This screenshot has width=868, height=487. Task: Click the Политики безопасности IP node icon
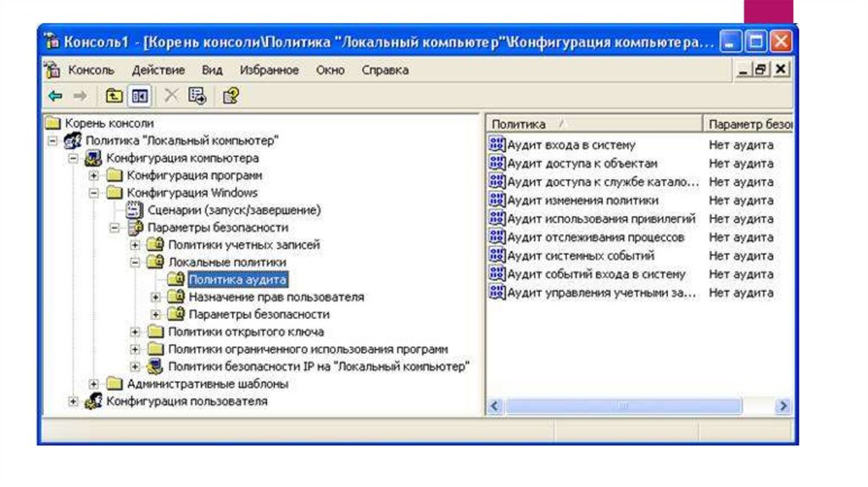[155, 367]
